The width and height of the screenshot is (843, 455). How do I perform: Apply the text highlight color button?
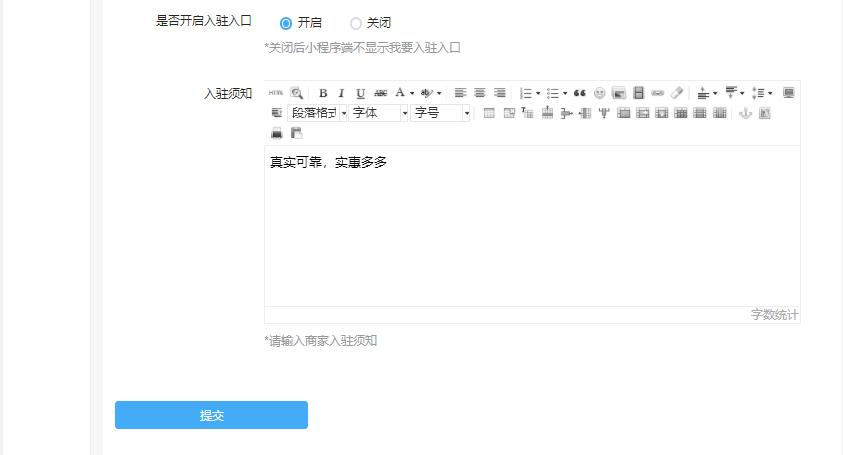pos(427,93)
